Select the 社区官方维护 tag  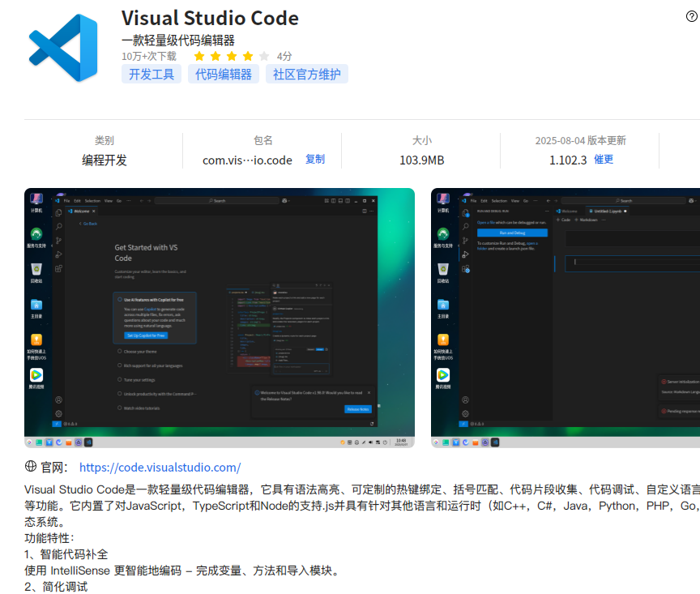pos(307,74)
